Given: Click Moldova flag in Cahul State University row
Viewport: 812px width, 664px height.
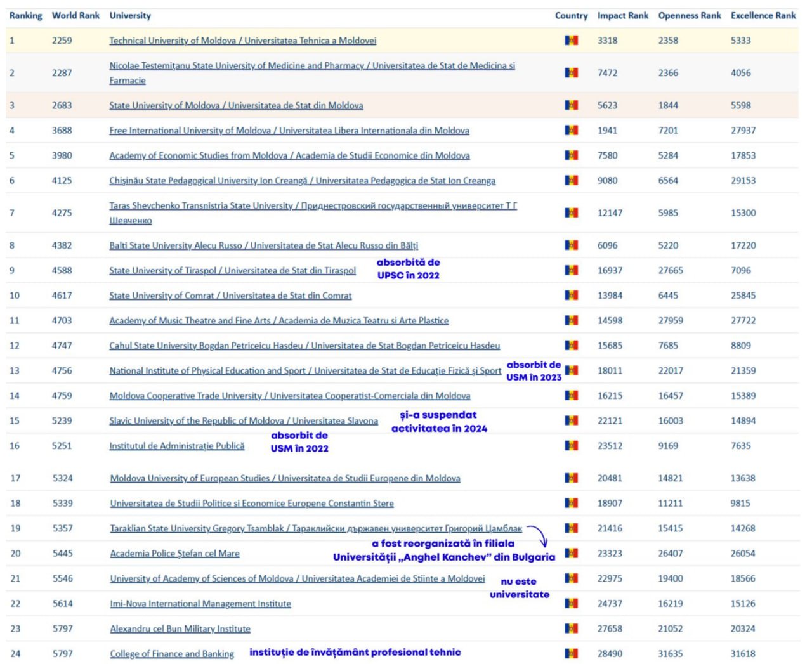Looking at the screenshot, I should 572,346.
